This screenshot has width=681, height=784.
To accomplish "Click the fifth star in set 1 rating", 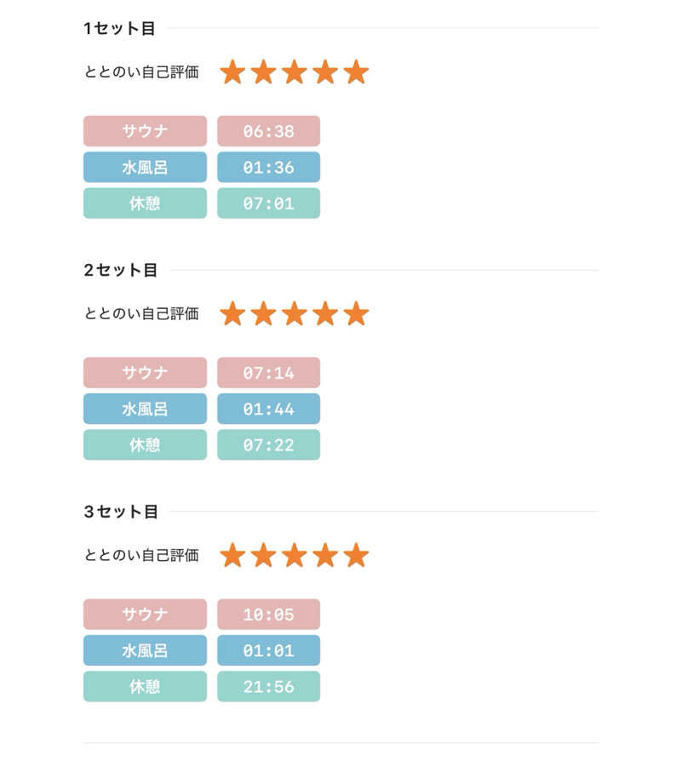I will 356,72.
